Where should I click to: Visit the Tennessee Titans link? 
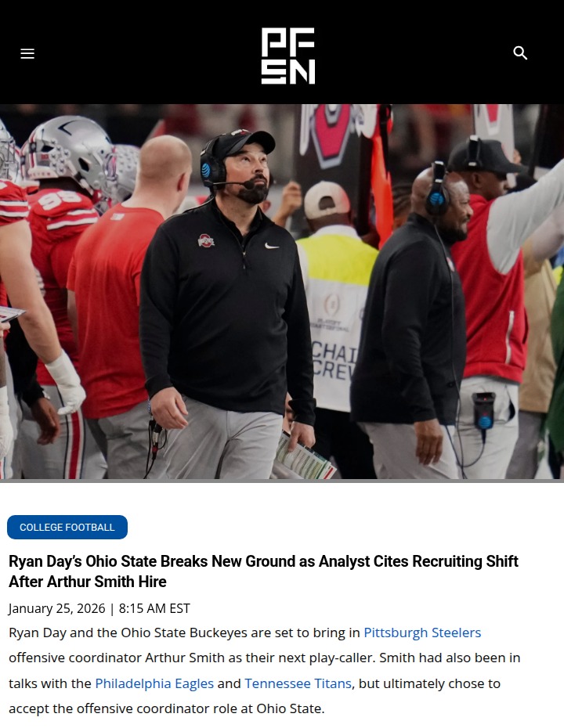click(x=298, y=683)
